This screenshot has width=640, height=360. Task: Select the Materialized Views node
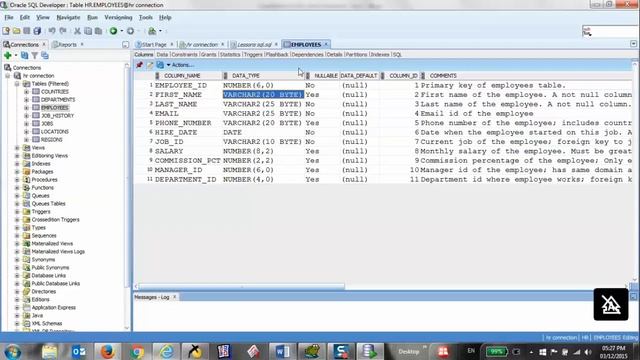[52, 244]
